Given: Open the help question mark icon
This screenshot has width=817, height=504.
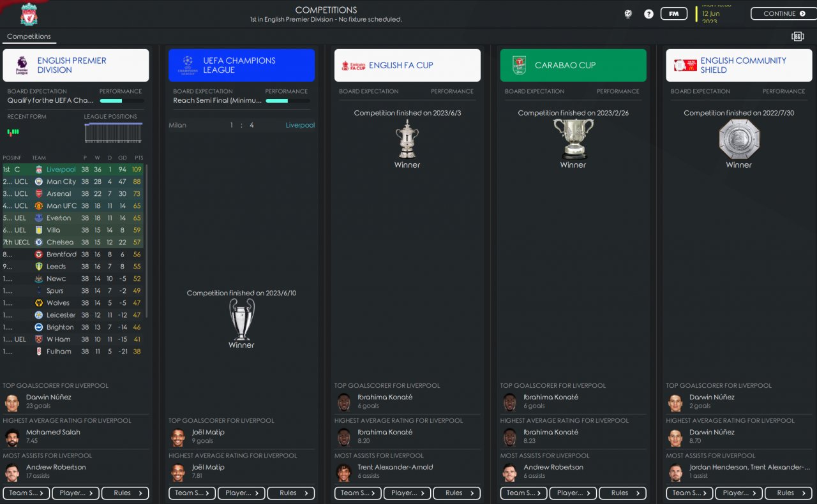Looking at the screenshot, I should click(x=648, y=13).
